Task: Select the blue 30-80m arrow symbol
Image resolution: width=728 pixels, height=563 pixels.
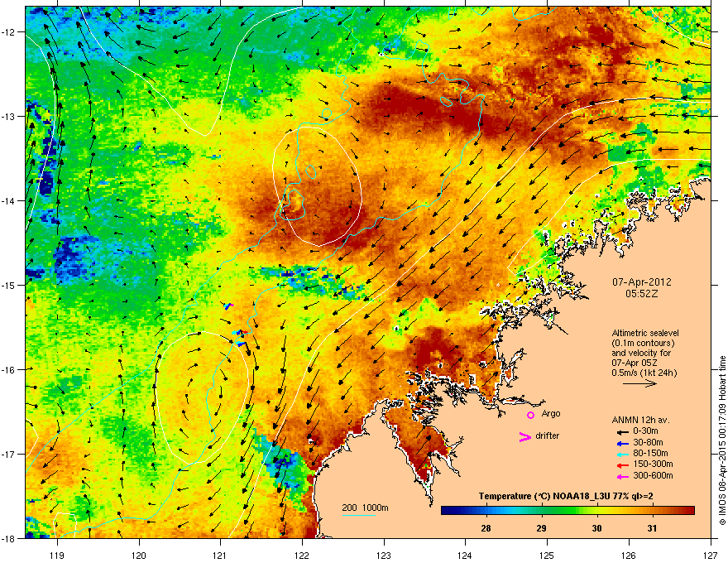Action: click(x=622, y=443)
